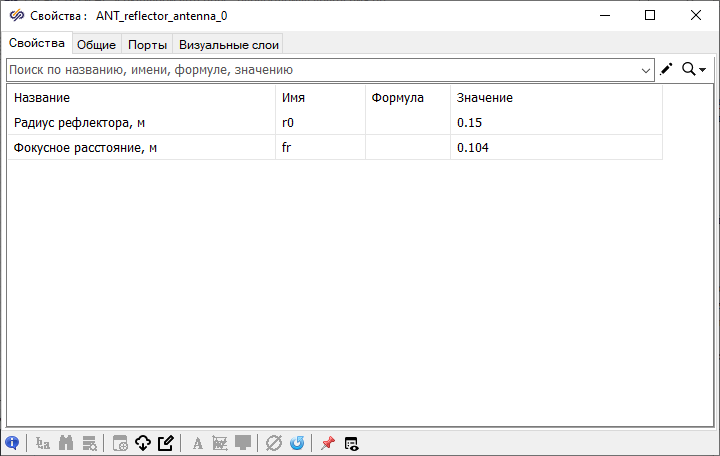Select the Визуальные слои tab
720x456 pixels.
point(229,44)
